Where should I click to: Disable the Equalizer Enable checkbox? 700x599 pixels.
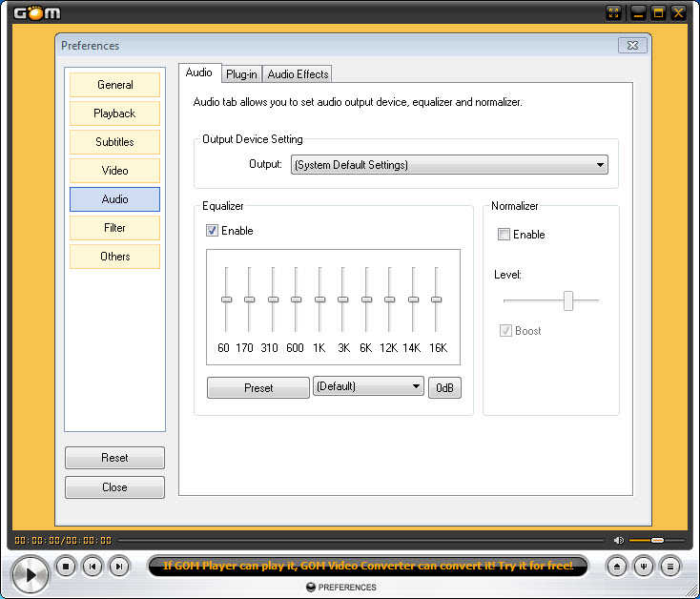coord(212,231)
